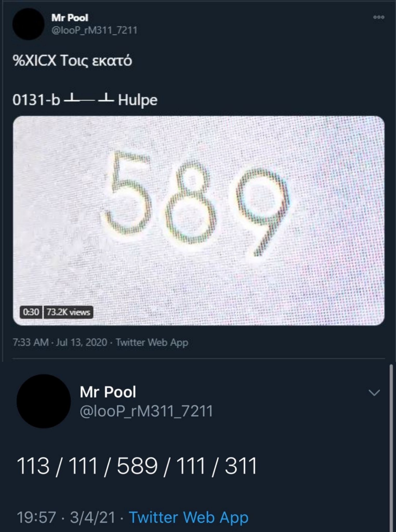Viewport: 396px width, 532px height.
Task: Open @looP_rM311_7211 handle in top tweet
Action: 94,30
